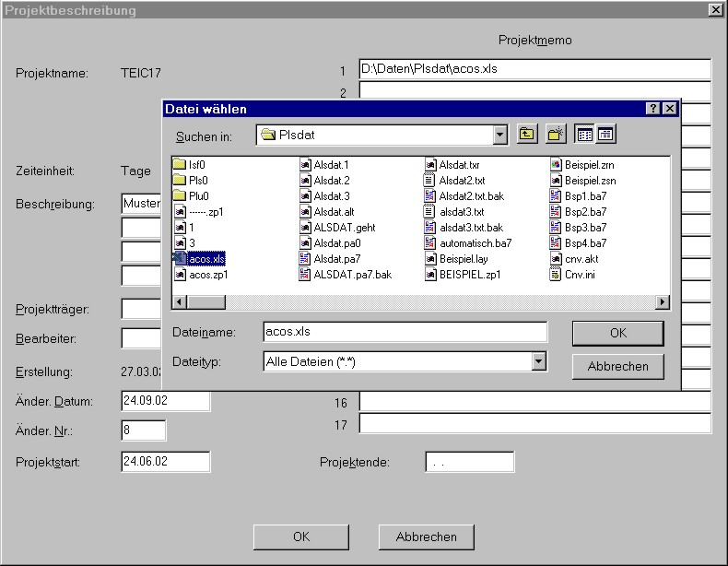Select file named 1

tap(192, 228)
